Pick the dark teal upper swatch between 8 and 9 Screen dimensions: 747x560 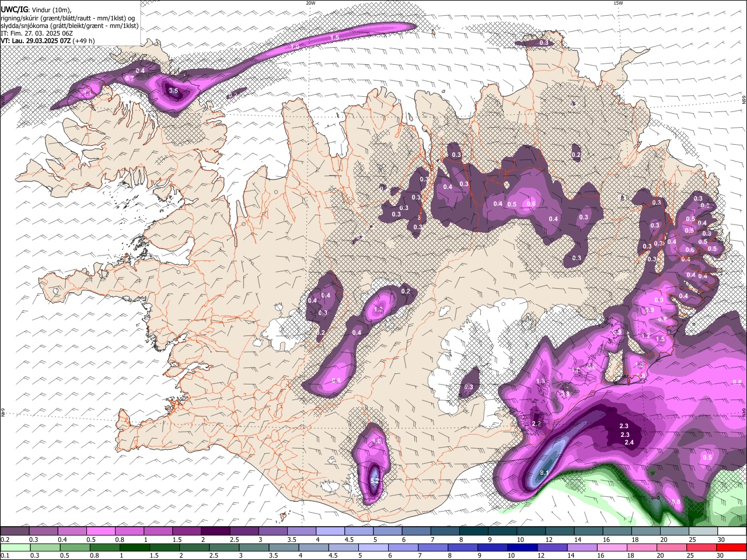473,531
